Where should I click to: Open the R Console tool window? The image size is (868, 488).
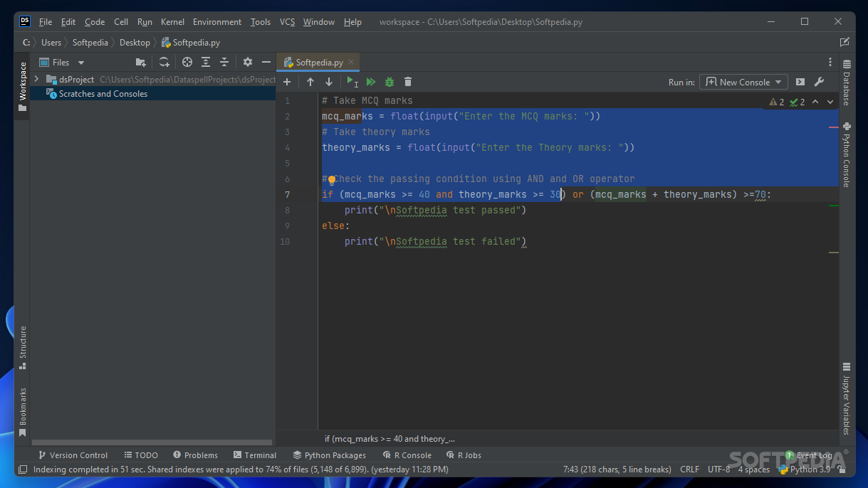[407, 455]
